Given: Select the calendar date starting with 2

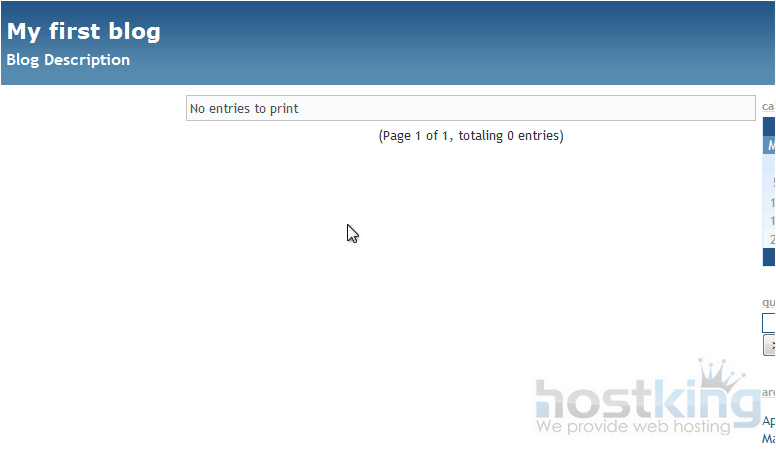Looking at the screenshot, I should (x=772, y=239).
